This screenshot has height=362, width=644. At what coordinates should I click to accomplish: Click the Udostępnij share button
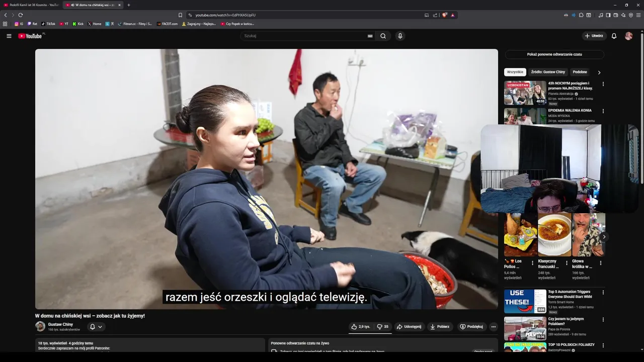tap(409, 326)
